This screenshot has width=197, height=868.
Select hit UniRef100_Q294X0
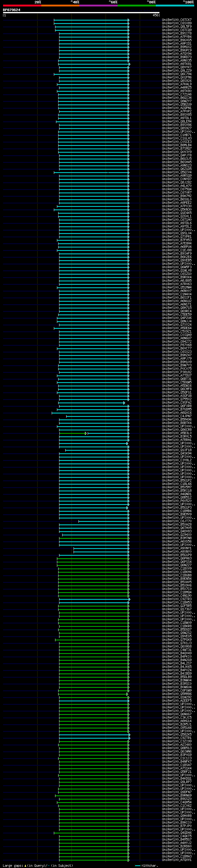(177, 535)
